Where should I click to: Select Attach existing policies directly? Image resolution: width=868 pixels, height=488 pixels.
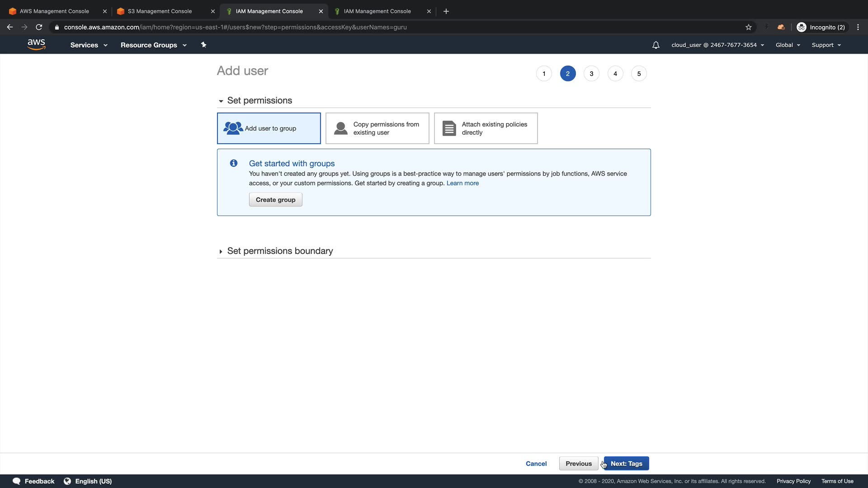(486, 128)
